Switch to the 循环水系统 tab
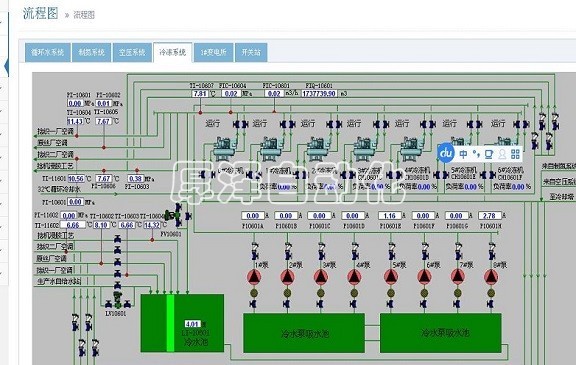 point(47,53)
